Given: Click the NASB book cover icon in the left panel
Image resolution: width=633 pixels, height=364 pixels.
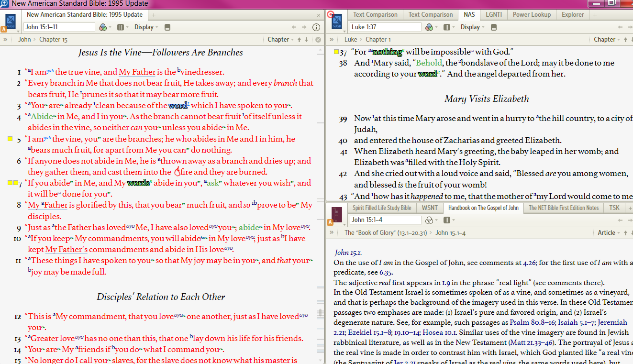Looking at the screenshot, I should point(11,22).
